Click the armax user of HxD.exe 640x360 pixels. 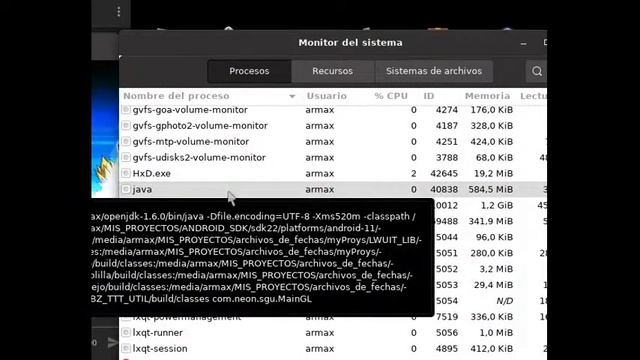(320, 173)
